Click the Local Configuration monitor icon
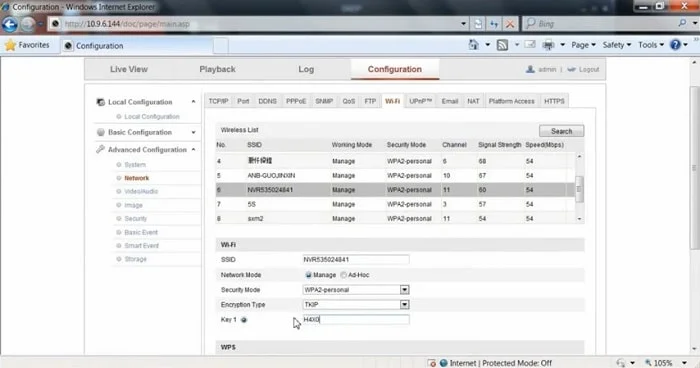 click(101, 102)
